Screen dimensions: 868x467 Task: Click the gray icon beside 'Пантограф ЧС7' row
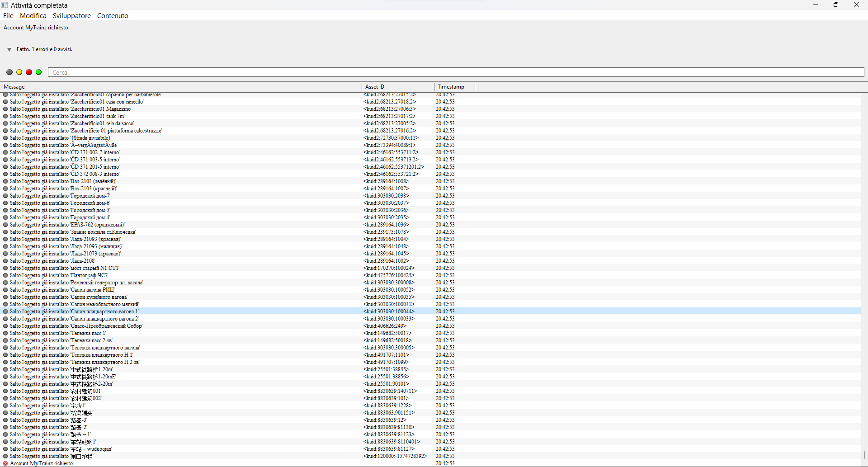point(5,275)
